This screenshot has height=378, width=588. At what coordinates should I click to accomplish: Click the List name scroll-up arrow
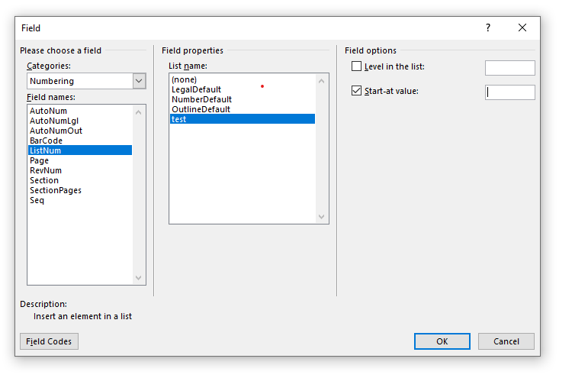pyautogui.click(x=321, y=81)
